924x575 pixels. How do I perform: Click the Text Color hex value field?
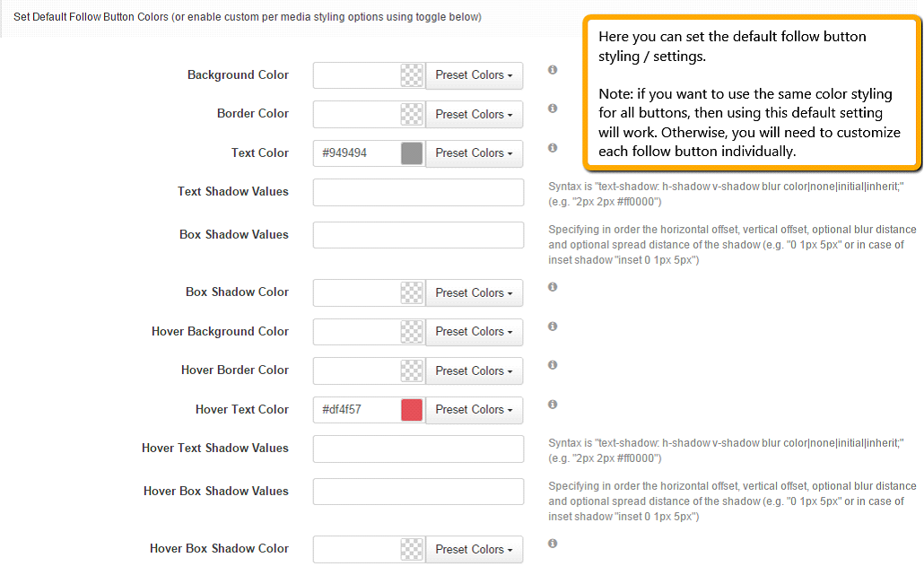tap(357, 153)
